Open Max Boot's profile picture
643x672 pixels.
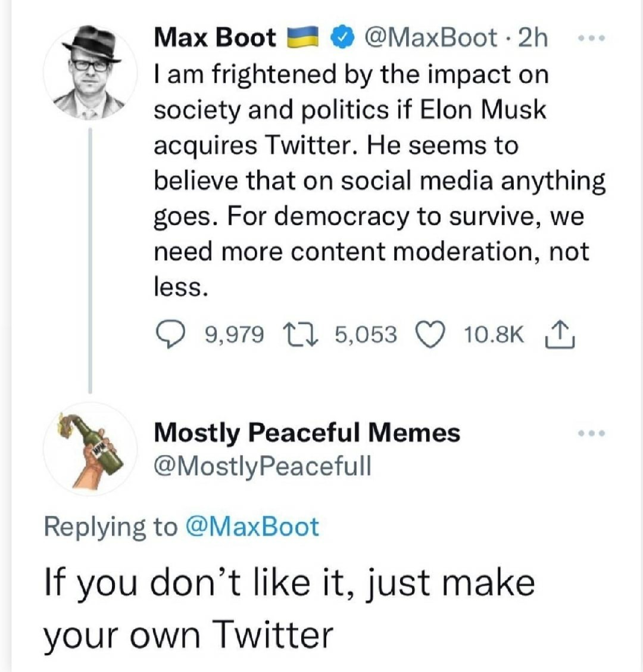click(x=90, y=71)
